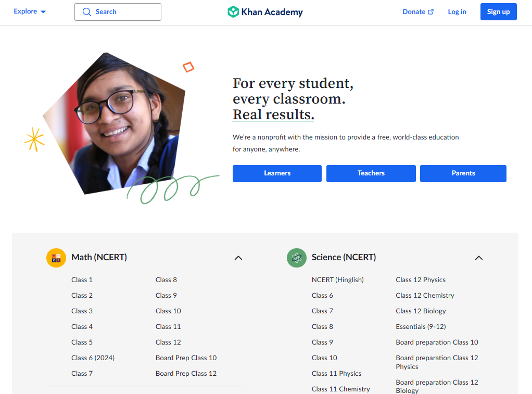Open the Science (NCERT) heading link
The height and width of the screenshot is (394, 532).
pyautogui.click(x=344, y=257)
